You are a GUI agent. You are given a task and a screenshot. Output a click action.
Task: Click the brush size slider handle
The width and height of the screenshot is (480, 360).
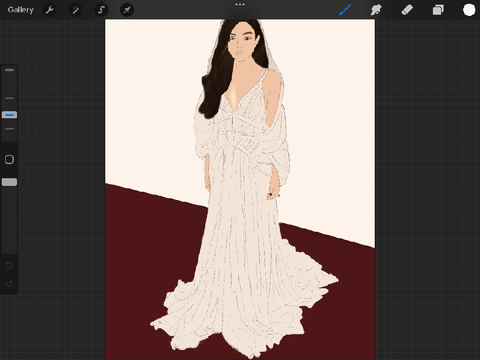9,115
